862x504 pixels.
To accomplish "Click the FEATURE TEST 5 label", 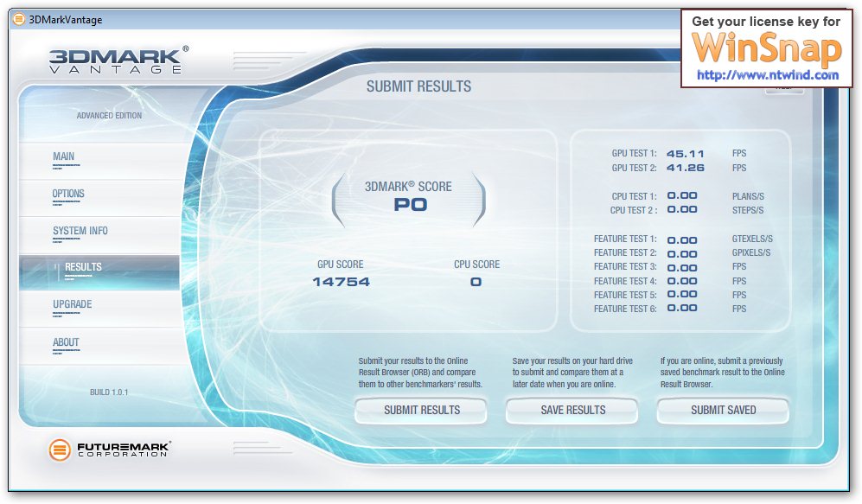I will 625,295.
